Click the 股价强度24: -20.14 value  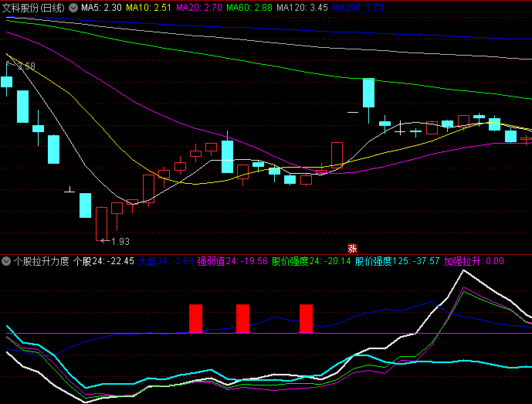click(311, 261)
